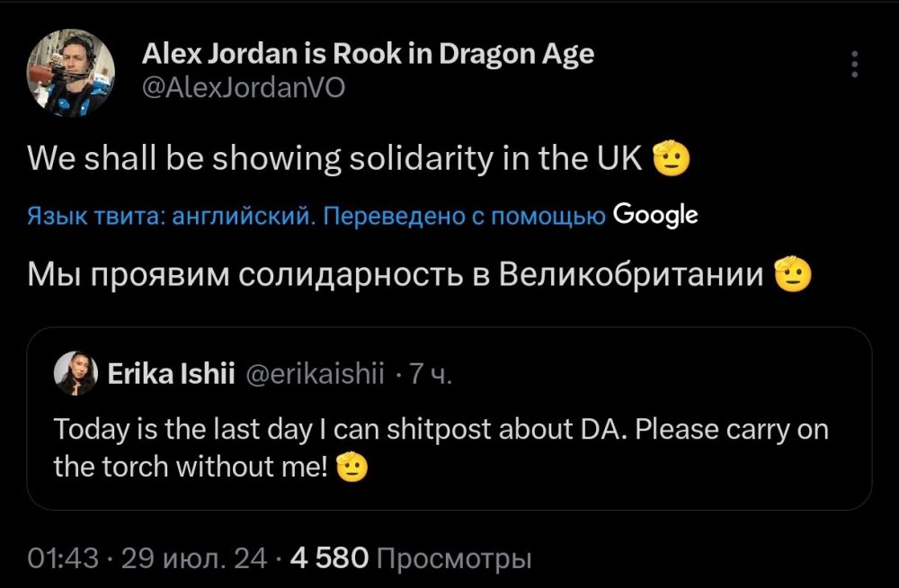
Task: Click the 4 580 views count
Action: [x=333, y=557]
